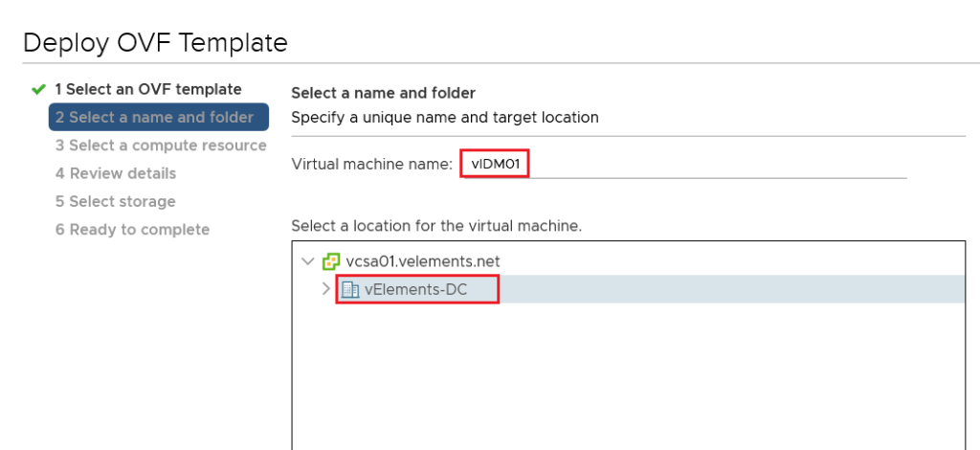This screenshot has height=450, width=980.
Task: Click the green checkmark beside step 1
Action: pos(38,89)
